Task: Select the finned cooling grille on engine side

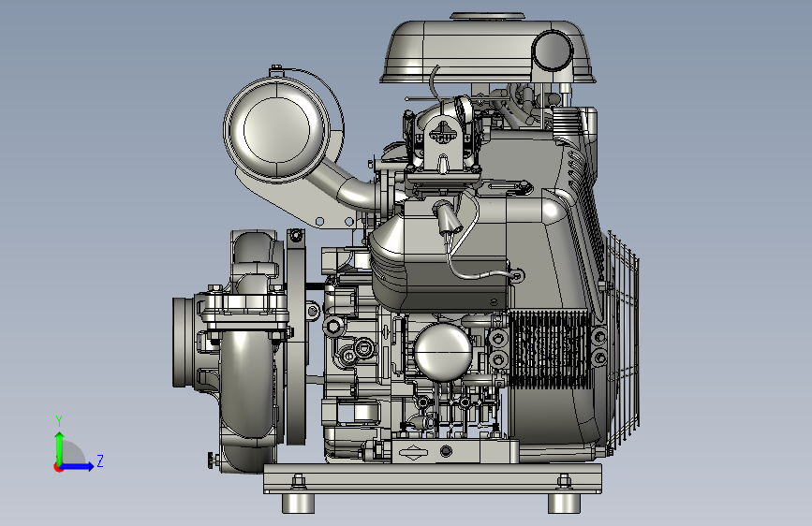Action: tap(549, 349)
